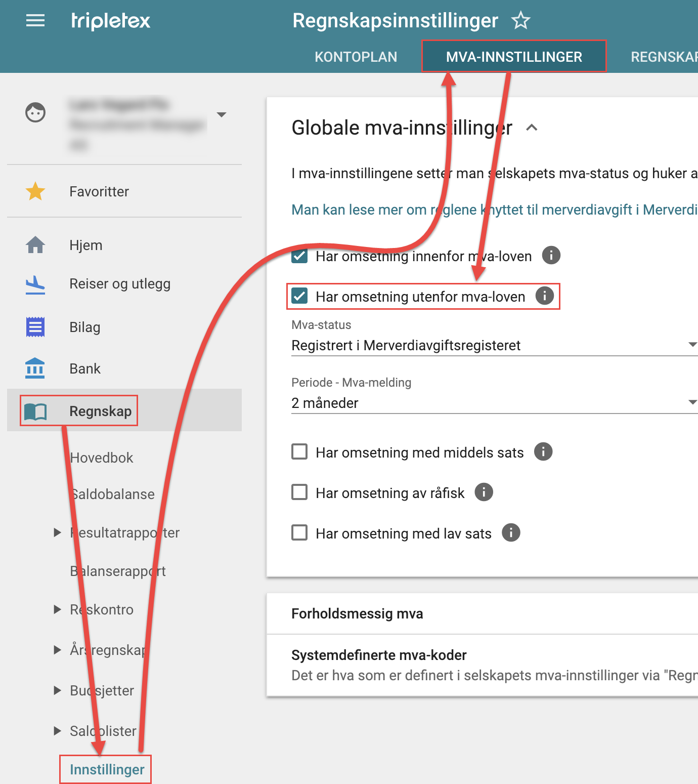
Task: Show info for omsetning med lav sats
Action: pyautogui.click(x=511, y=532)
